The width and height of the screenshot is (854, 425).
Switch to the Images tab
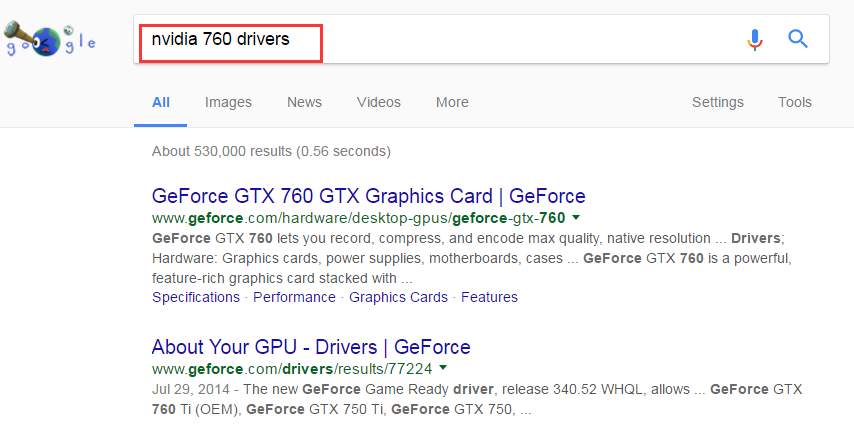pos(228,102)
